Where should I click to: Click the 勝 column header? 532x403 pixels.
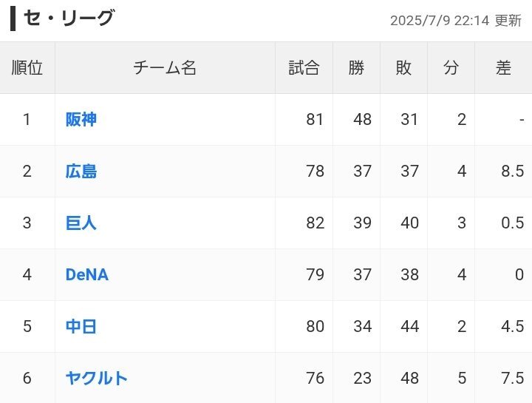point(356,67)
